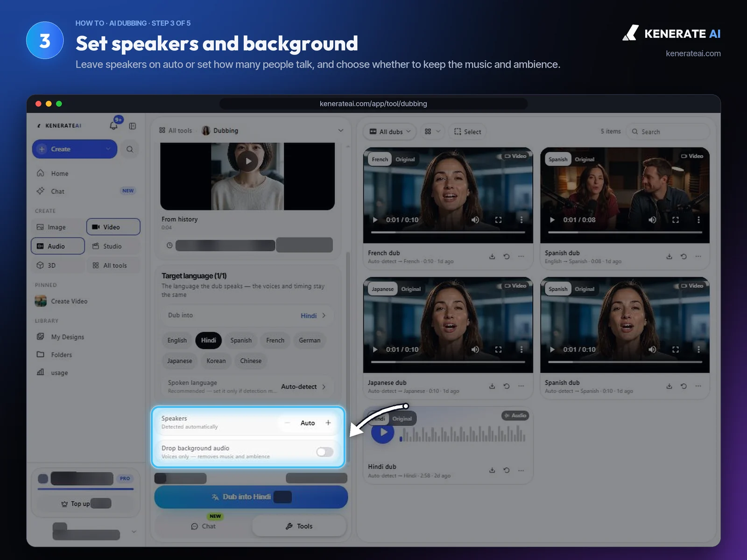Image resolution: width=747 pixels, height=560 pixels.
Task: Open My Designs in the library
Action: (68, 337)
